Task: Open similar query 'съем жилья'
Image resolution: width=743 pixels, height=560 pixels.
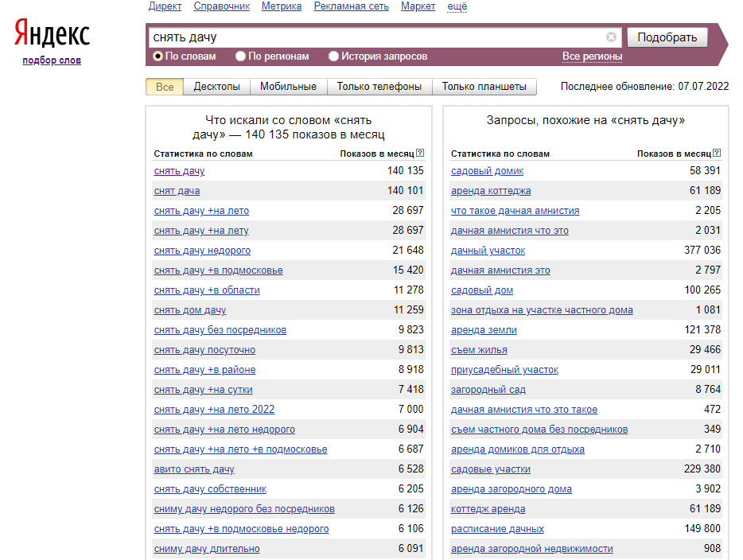Action: [479, 350]
